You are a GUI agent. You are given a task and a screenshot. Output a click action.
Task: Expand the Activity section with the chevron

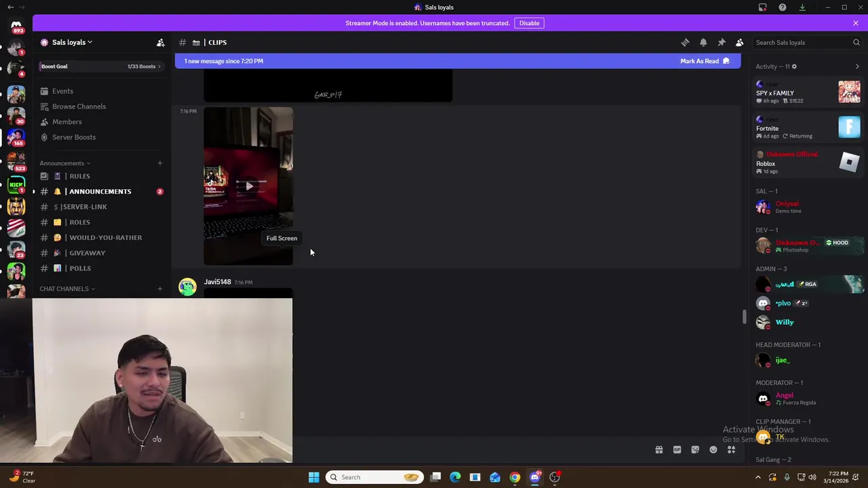coord(857,66)
